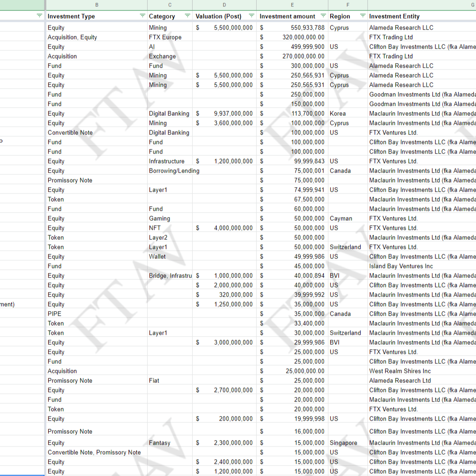476x476 pixels.
Task: Select the Island Bay Ventures Inc cell
Action: tap(401, 266)
